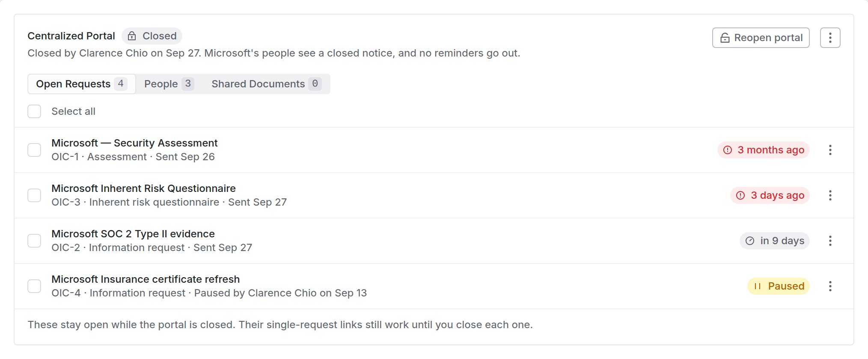868x359 pixels.
Task: Open kebab menu for SOC 2 Type II evidence
Action: [830, 241]
